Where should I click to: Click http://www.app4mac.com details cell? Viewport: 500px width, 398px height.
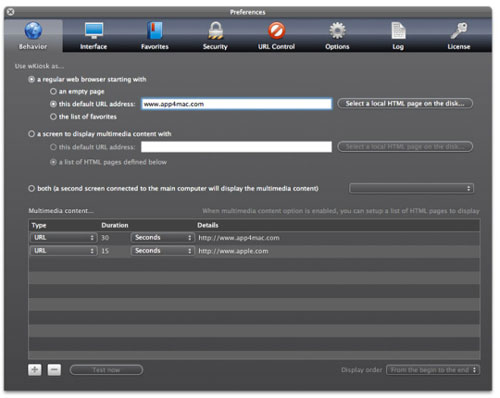point(239,238)
